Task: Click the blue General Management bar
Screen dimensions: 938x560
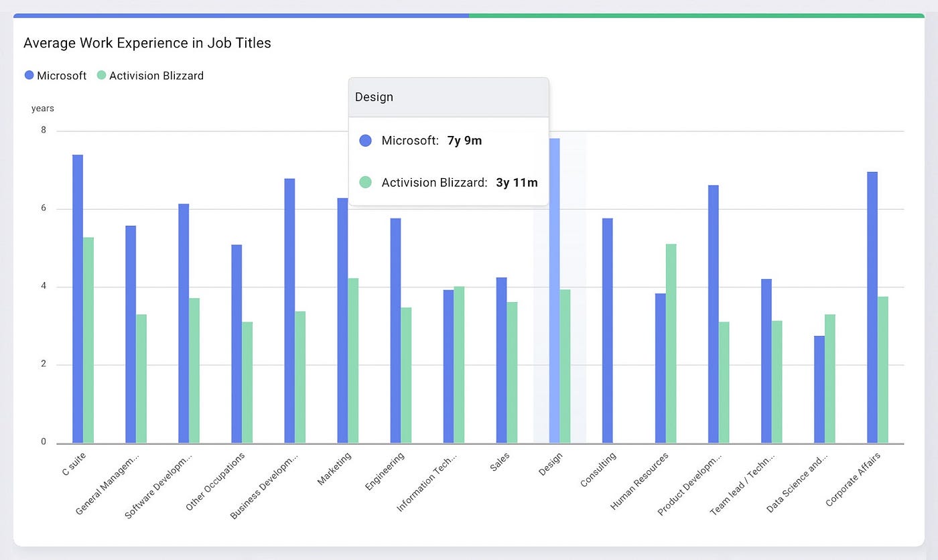Action: pos(131,334)
